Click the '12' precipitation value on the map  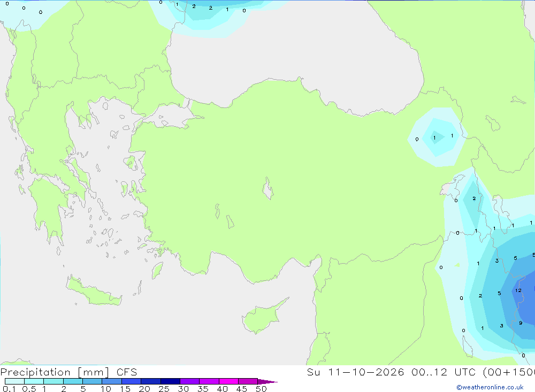click(518, 290)
